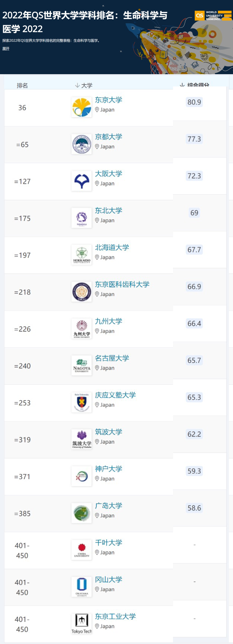Click the QS World University Rankings logo

pos(213,16)
